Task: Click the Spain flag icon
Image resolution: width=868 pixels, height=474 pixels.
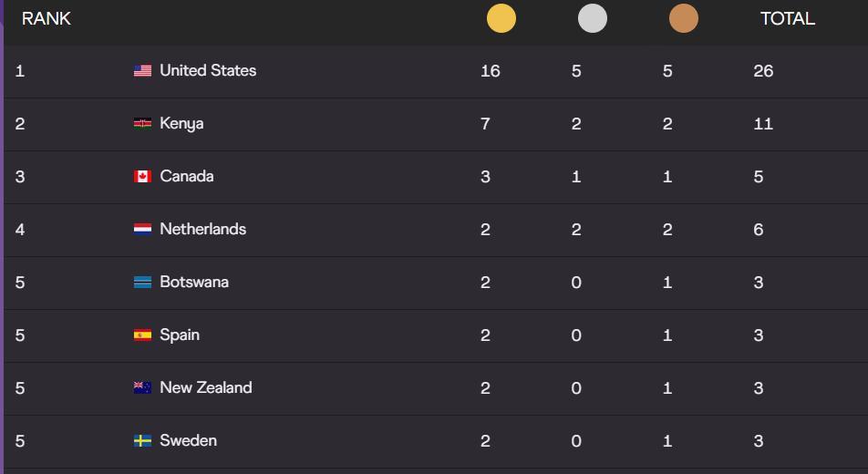Action: tap(142, 335)
